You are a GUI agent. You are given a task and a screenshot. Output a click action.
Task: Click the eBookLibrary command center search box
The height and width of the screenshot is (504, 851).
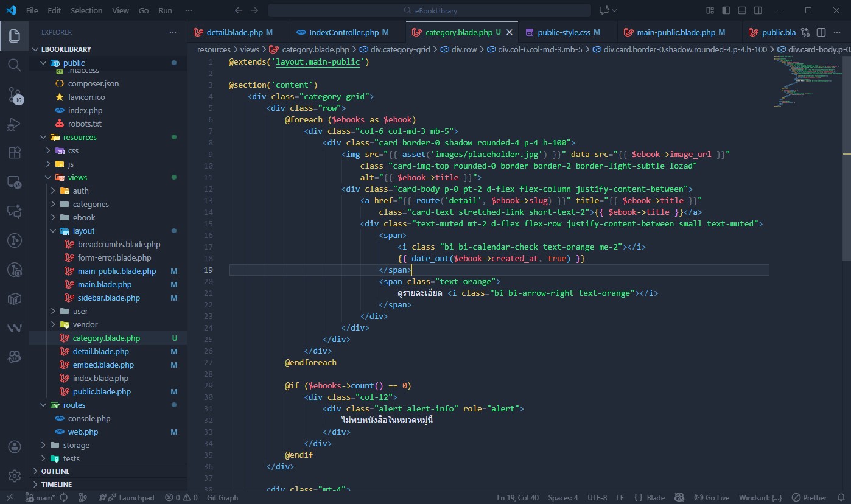click(x=429, y=10)
